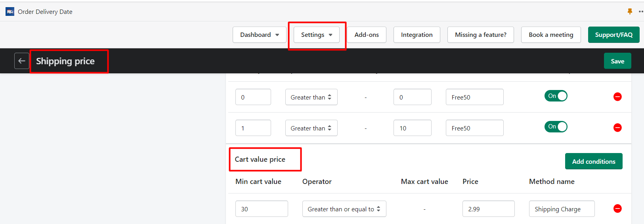Click the Add conditions button
The height and width of the screenshot is (224, 644).
coord(593,161)
